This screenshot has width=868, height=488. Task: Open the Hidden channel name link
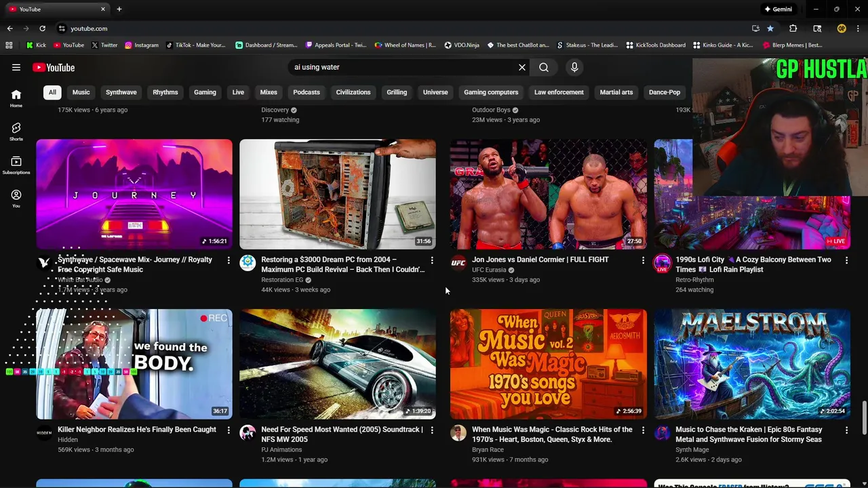point(68,440)
